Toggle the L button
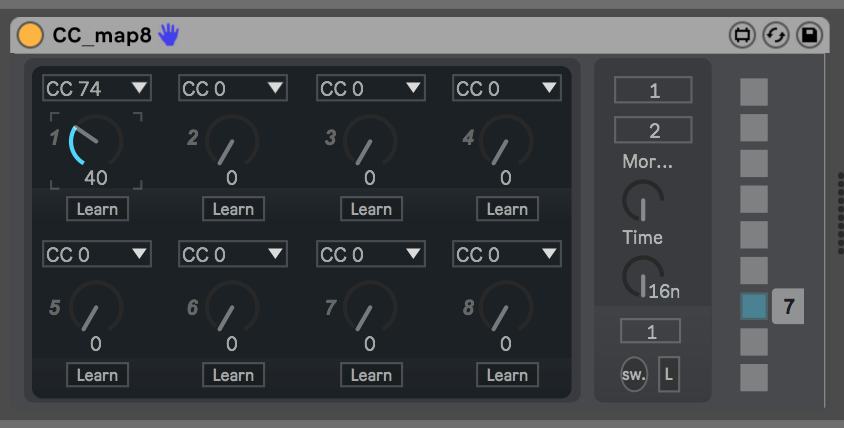The height and width of the screenshot is (428, 844). point(669,374)
